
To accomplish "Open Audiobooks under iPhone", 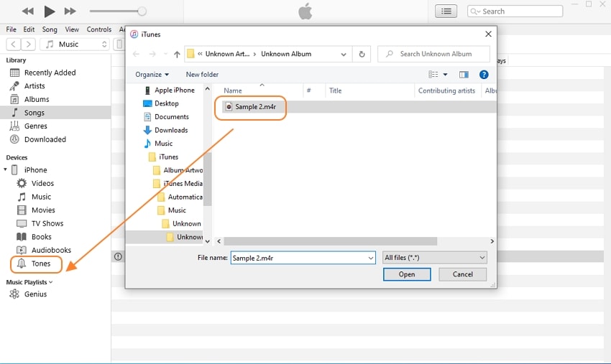I will [x=51, y=250].
